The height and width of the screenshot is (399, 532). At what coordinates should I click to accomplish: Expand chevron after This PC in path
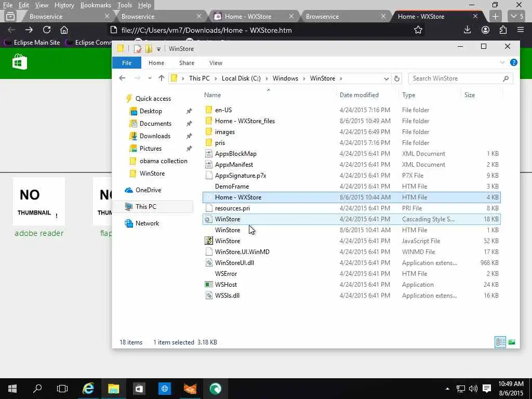point(216,78)
